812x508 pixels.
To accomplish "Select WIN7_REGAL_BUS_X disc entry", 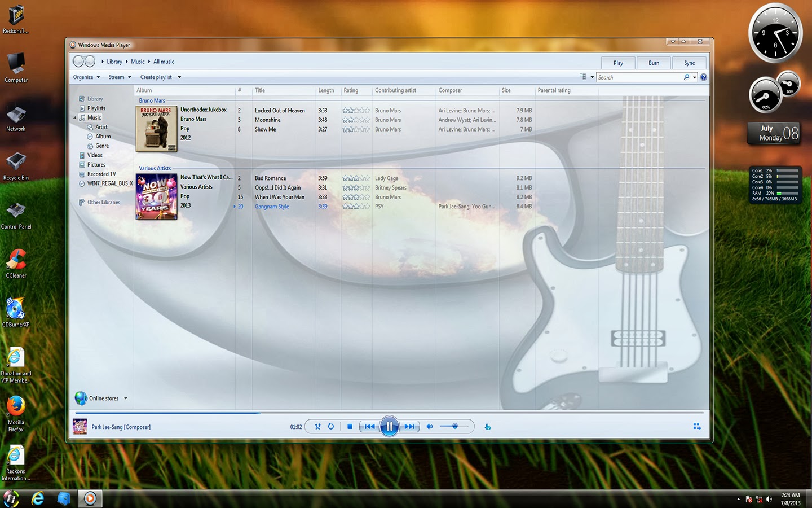I will coord(110,183).
